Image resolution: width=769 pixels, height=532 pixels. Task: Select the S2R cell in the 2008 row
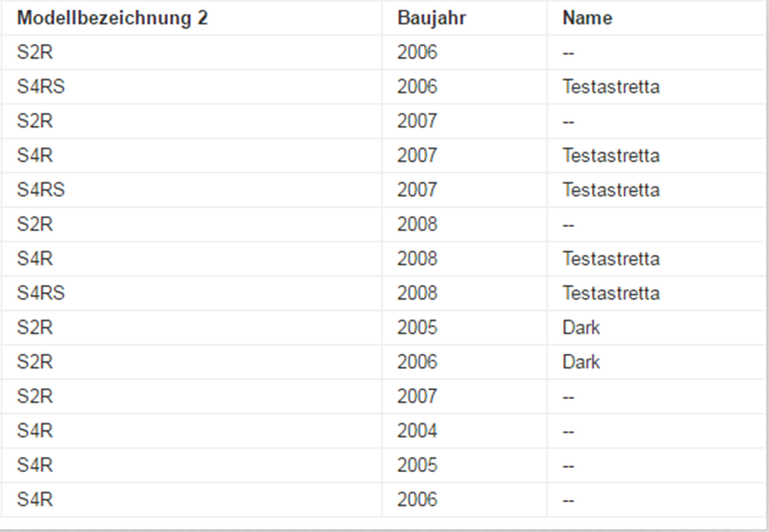click(x=35, y=224)
